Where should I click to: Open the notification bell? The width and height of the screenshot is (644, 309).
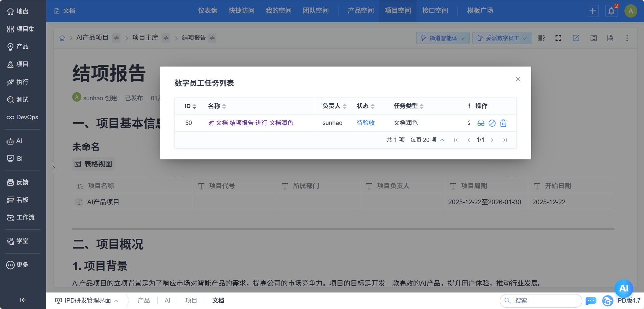coord(611,11)
